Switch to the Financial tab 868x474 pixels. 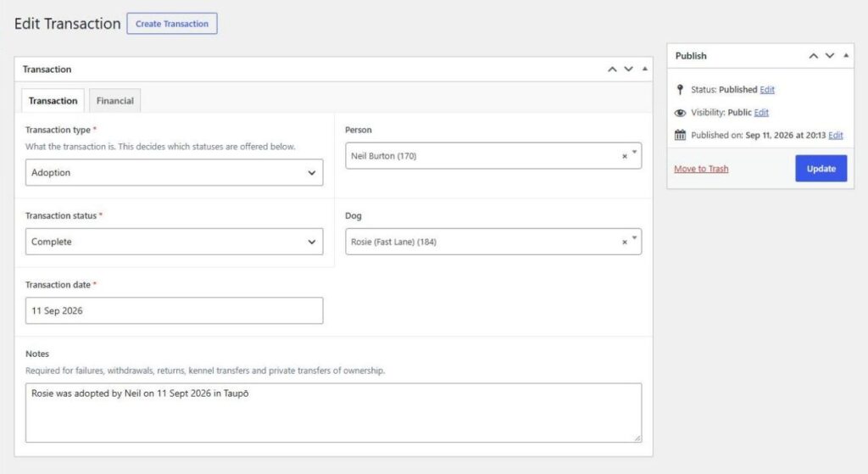tap(114, 101)
